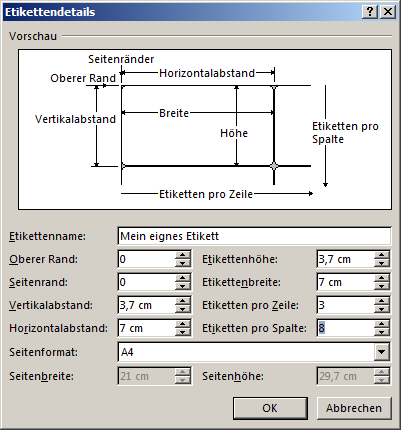
Task: Increase Etikettenhöhe with up spinner arrow
Action: click(x=381, y=255)
